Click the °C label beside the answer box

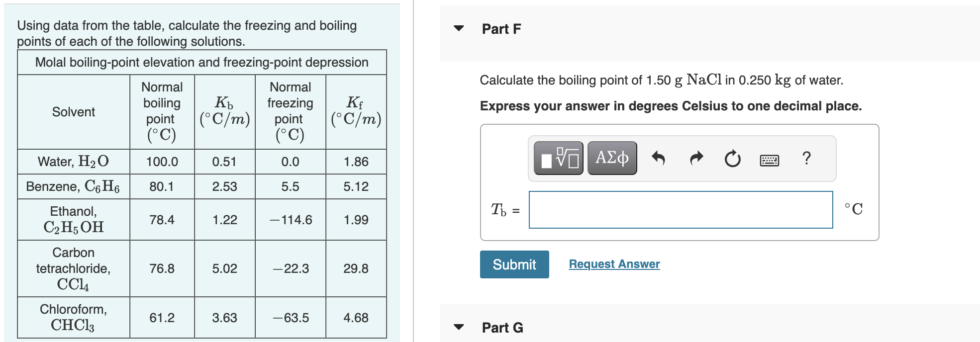point(854,209)
